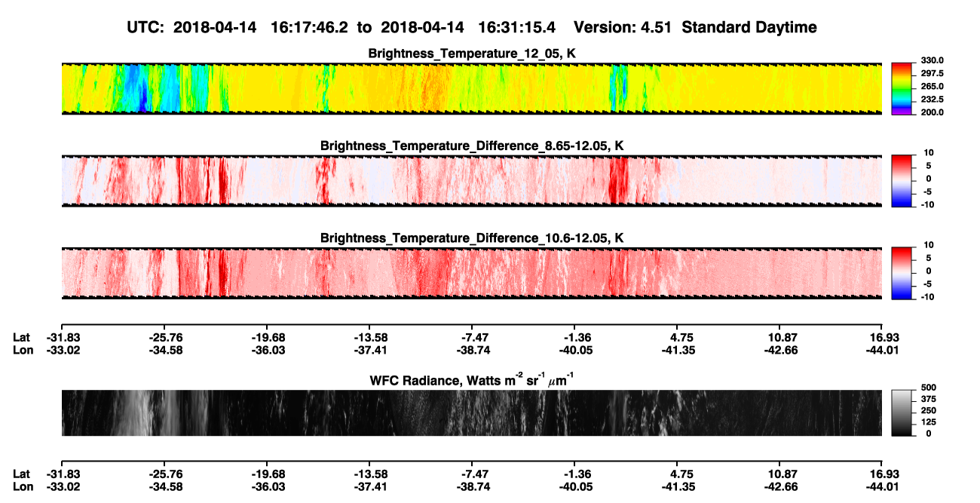
Task: Click the Brightness_Temperature_Difference_8.65-12.05, K panel title
Action: [472, 146]
